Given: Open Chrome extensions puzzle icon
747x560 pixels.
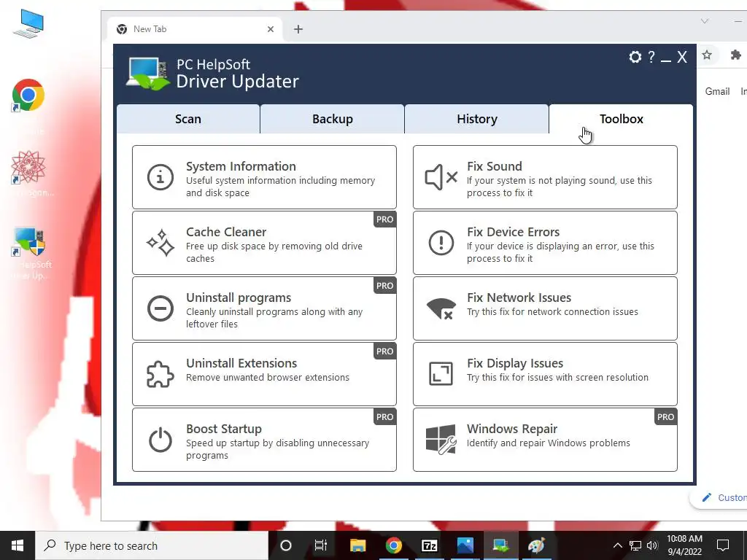Looking at the screenshot, I should pos(735,55).
